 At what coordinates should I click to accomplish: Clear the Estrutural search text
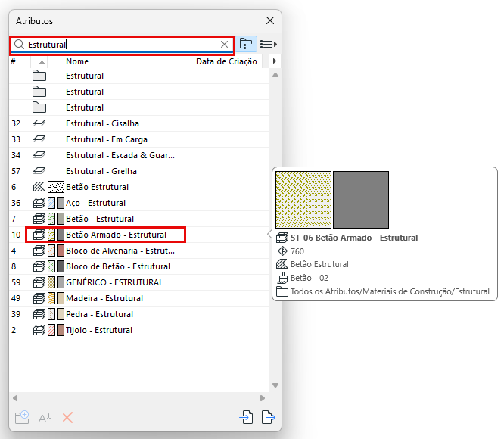(x=224, y=45)
